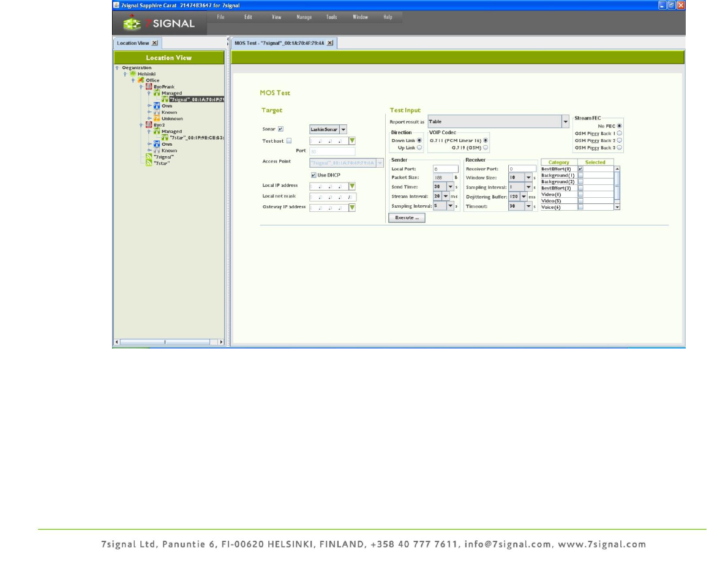Click the green wireless icon beside "7signal" network
728x577 pixels.
click(149, 157)
